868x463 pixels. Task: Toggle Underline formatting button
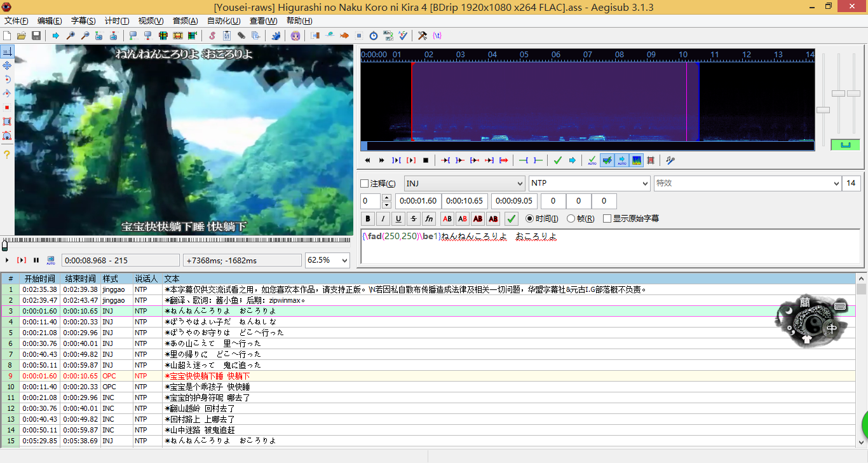tap(398, 219)
